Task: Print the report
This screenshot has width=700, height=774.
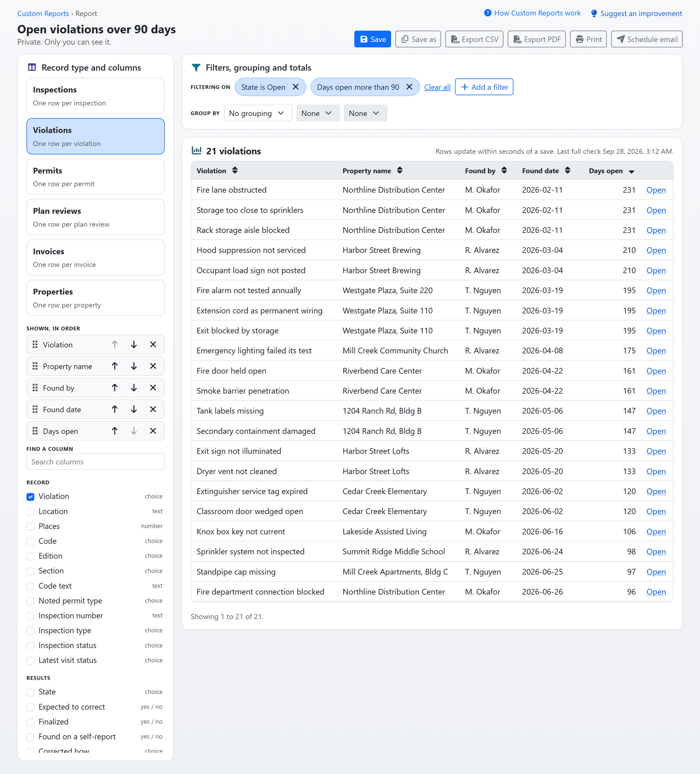Action: 588,39
